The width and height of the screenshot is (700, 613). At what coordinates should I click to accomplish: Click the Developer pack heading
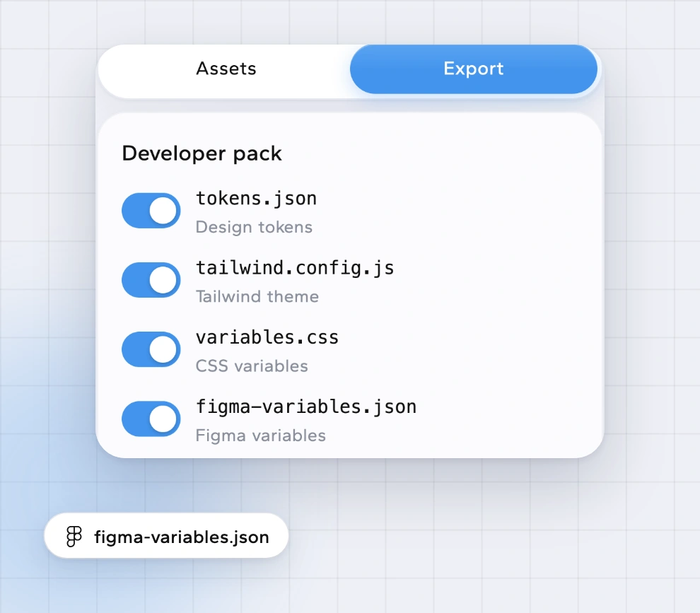pos(202,154)
